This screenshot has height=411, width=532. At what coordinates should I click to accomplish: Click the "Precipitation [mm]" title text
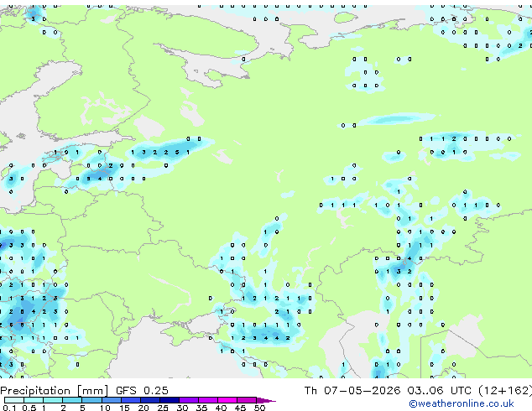coord(55,391)
